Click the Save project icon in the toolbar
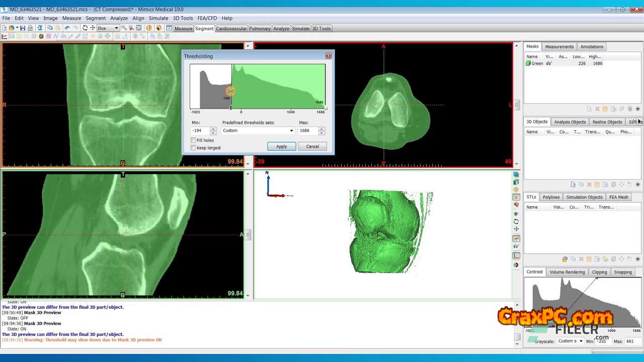The height and width of the screenshot is (362, 644). [x=23, y=28]
